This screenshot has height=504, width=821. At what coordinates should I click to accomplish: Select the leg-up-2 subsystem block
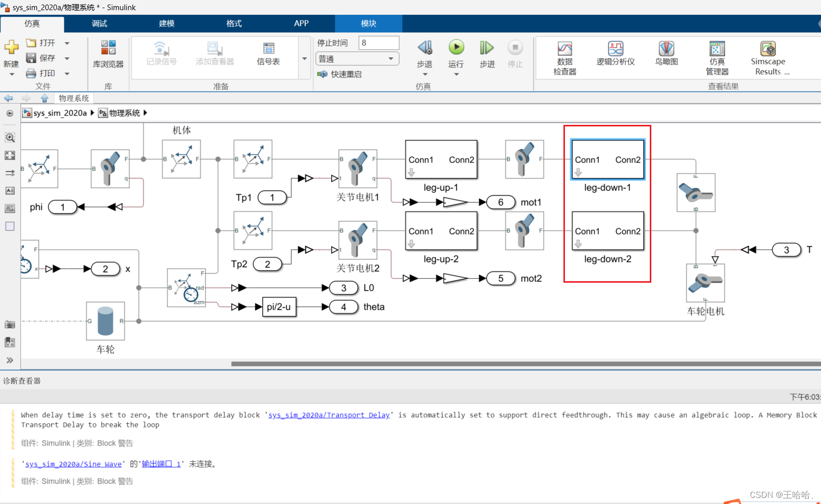tap(441, 231)
